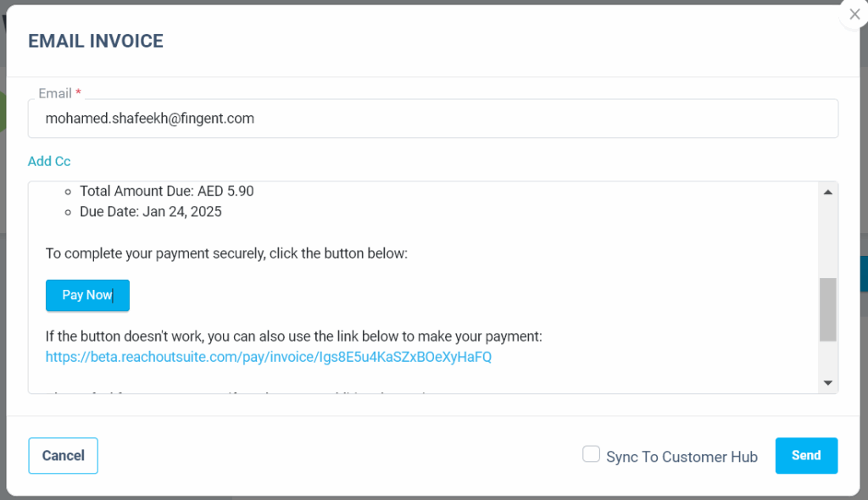Place cursor in Total Amount Due line
Screen dimensions: 868x500
[x=166, y=192]
